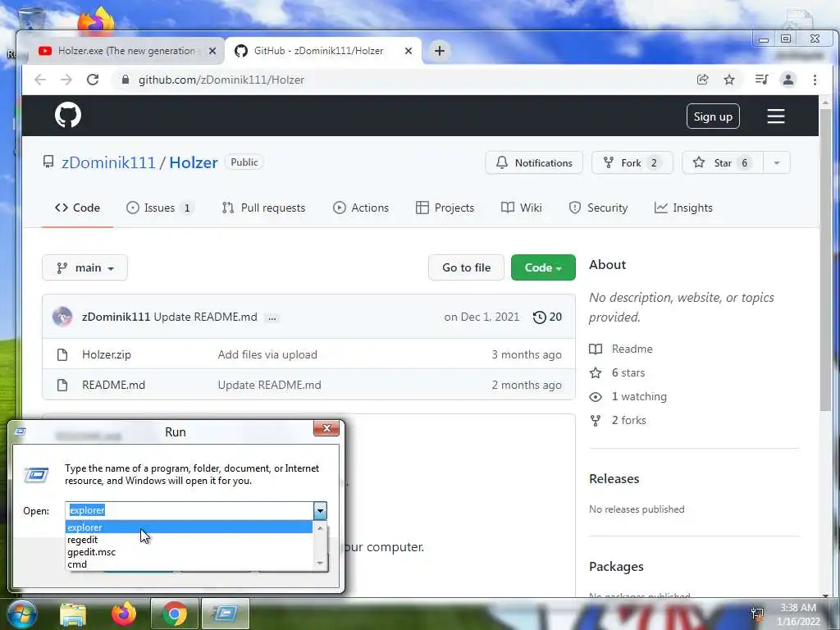Click the Packages heading
This screenshot has width=840, height=630.
(x=616, y=567)
